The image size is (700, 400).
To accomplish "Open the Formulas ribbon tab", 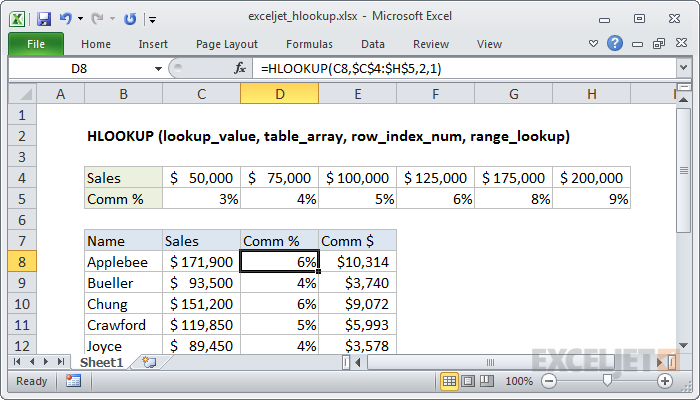I will pos(309,44).
